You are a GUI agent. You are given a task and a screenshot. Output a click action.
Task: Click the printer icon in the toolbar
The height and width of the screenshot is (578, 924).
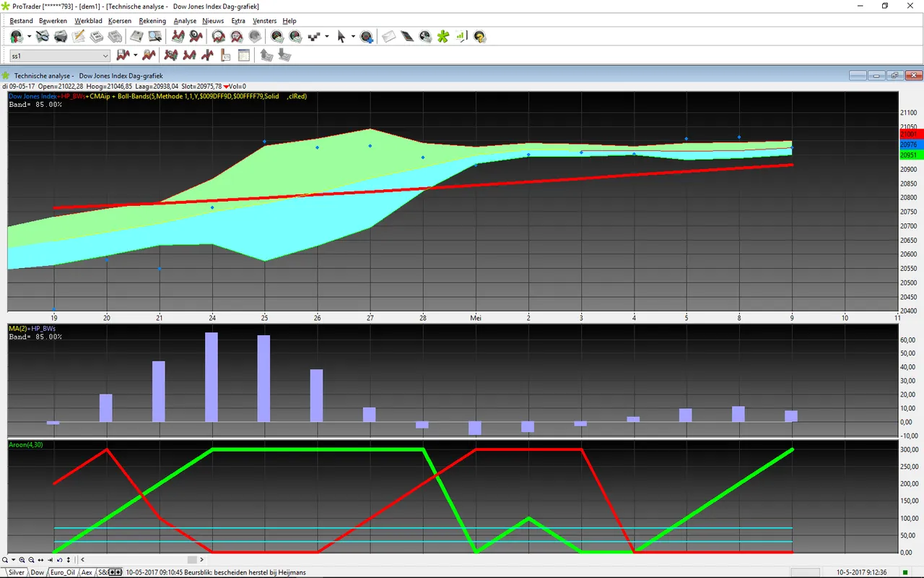tap(61, 36)
